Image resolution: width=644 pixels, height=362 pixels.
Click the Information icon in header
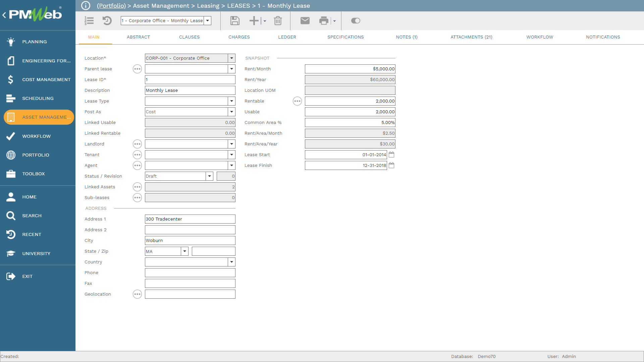(86, 6)
